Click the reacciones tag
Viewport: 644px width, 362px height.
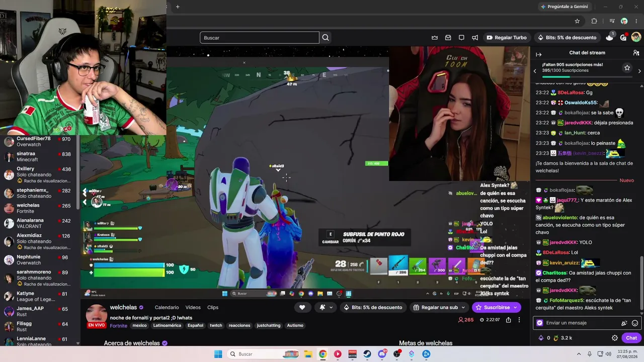239,326
